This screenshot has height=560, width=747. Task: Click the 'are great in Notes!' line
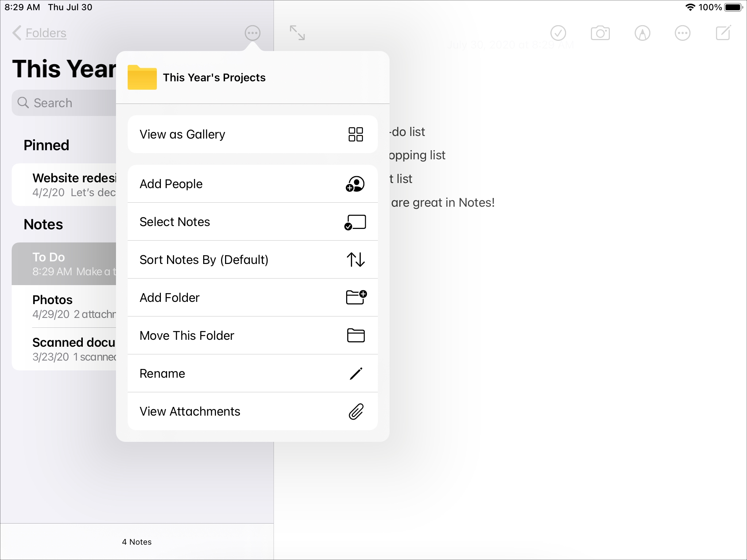443,202
